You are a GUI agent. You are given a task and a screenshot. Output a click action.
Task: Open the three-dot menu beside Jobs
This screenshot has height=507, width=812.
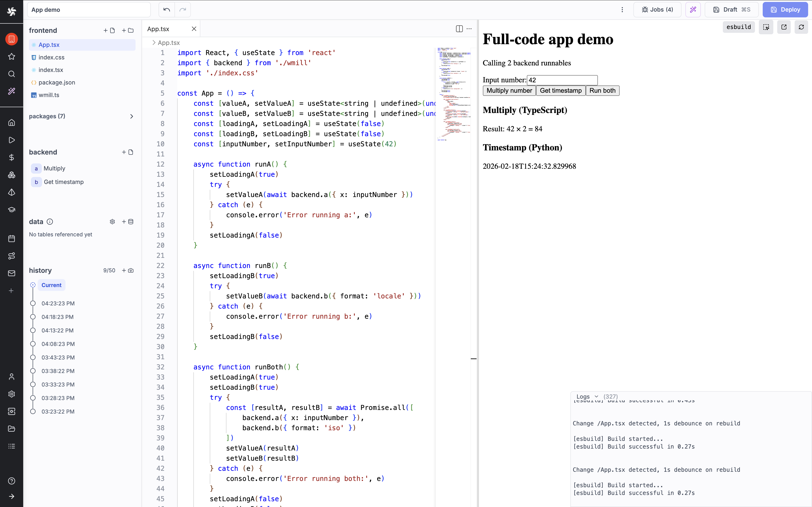point(622,10)
